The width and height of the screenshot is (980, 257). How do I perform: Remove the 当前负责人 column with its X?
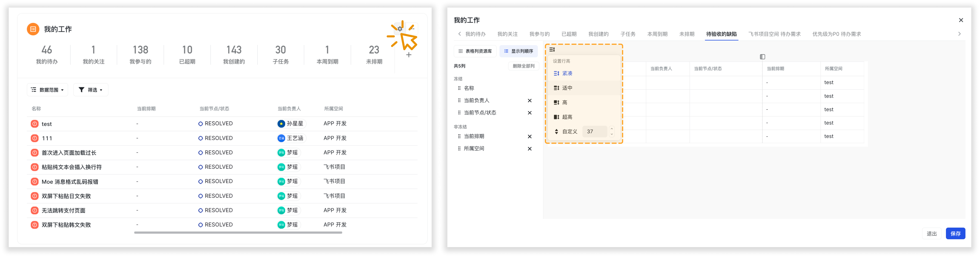(530, 100)
